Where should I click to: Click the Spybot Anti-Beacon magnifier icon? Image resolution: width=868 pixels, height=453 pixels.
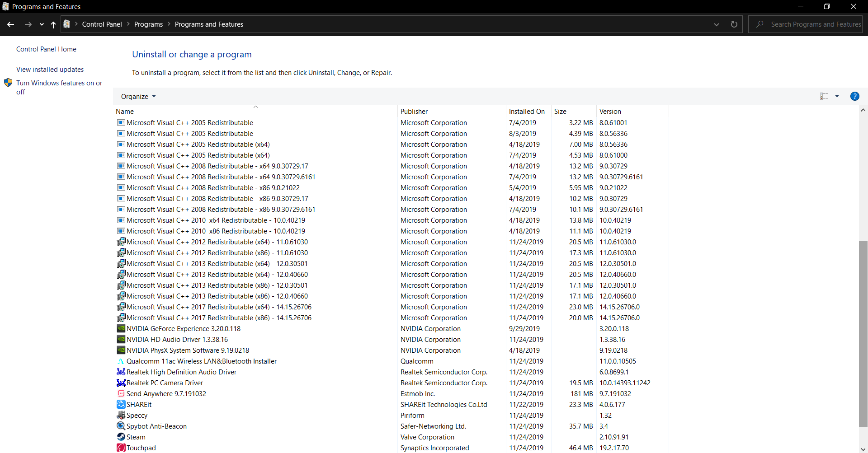(x=121, y=426)
